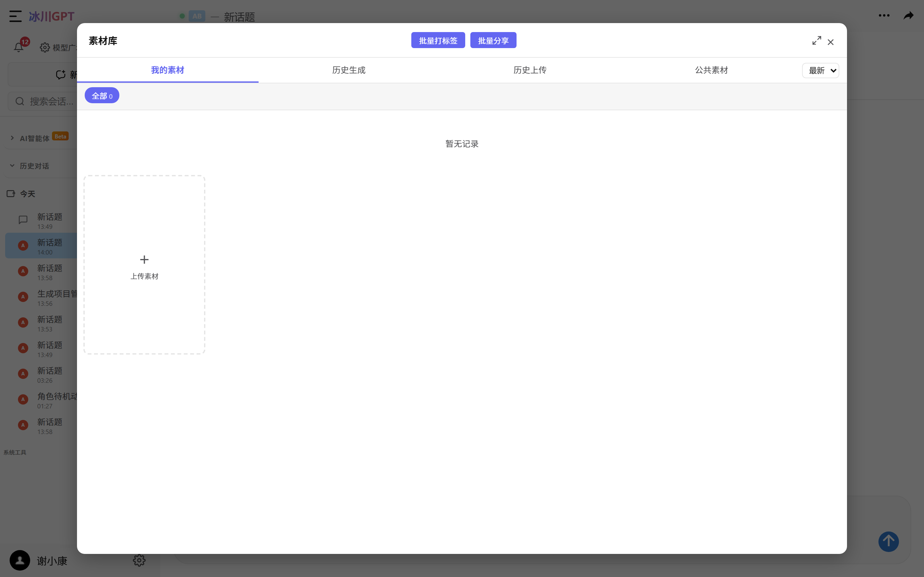Switch to the 历史上传 tab
This screenshot has height=577, width=924.
(530, 70)
